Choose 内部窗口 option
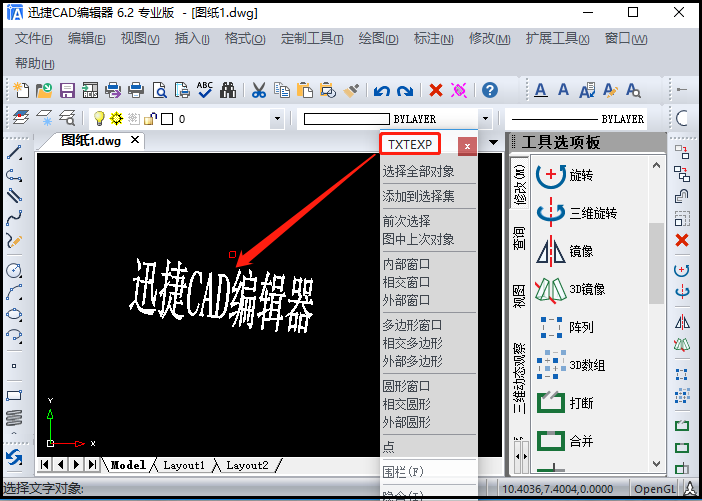Screen dimensions: 702x501 click(x=407, y=264)
